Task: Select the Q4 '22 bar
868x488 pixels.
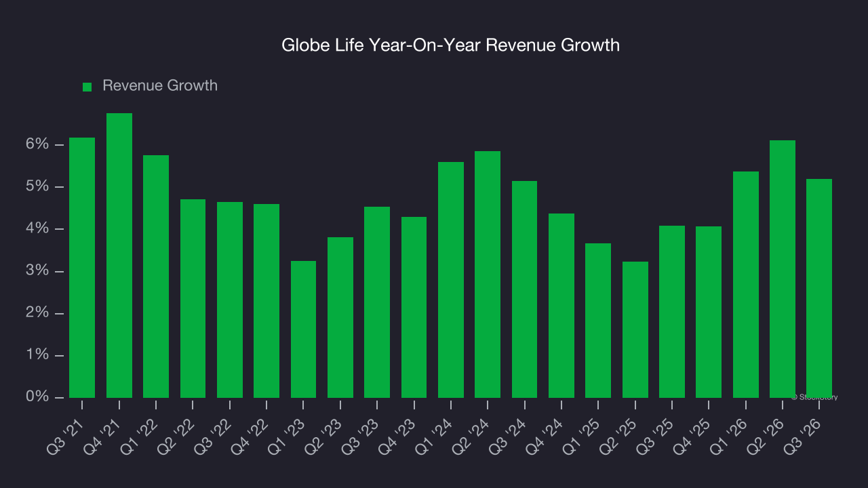Action: 267,301
